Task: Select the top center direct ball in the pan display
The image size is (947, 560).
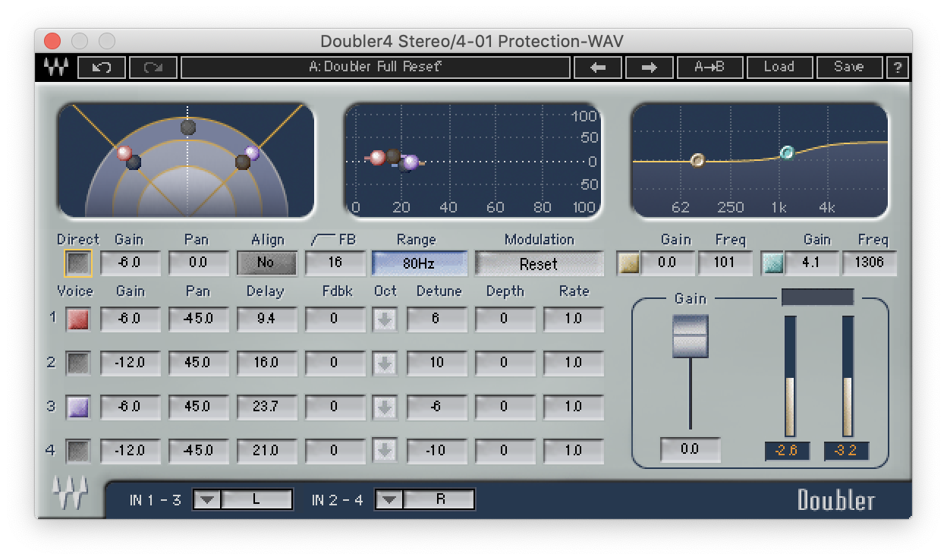Action: [188, 127]
